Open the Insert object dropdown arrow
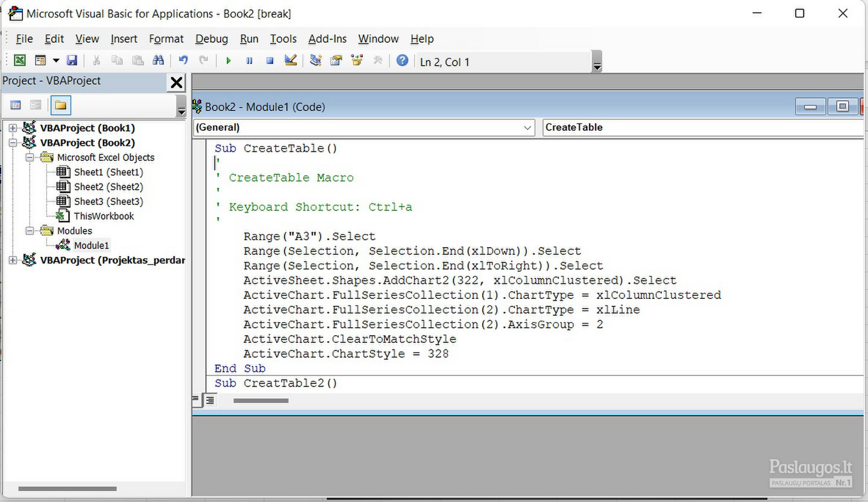Screen dimensions: 868x502 (x=56, y=60)
